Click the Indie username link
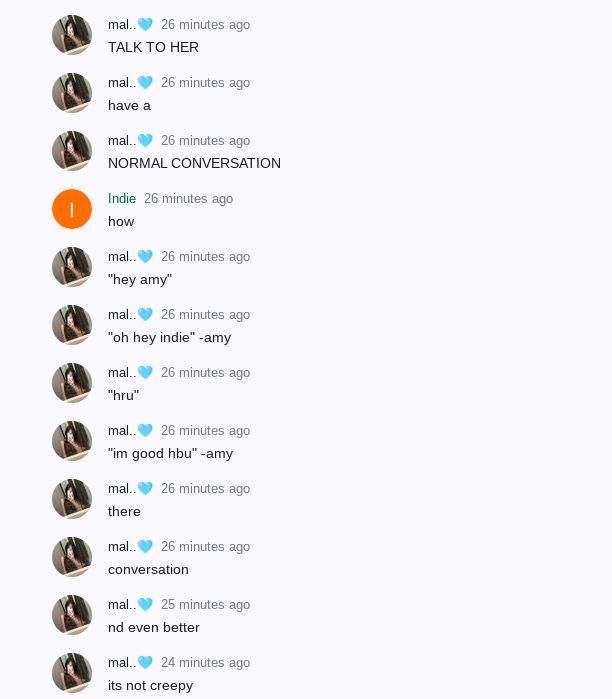Screen dimensions: 612x699 tap(122, 198)
